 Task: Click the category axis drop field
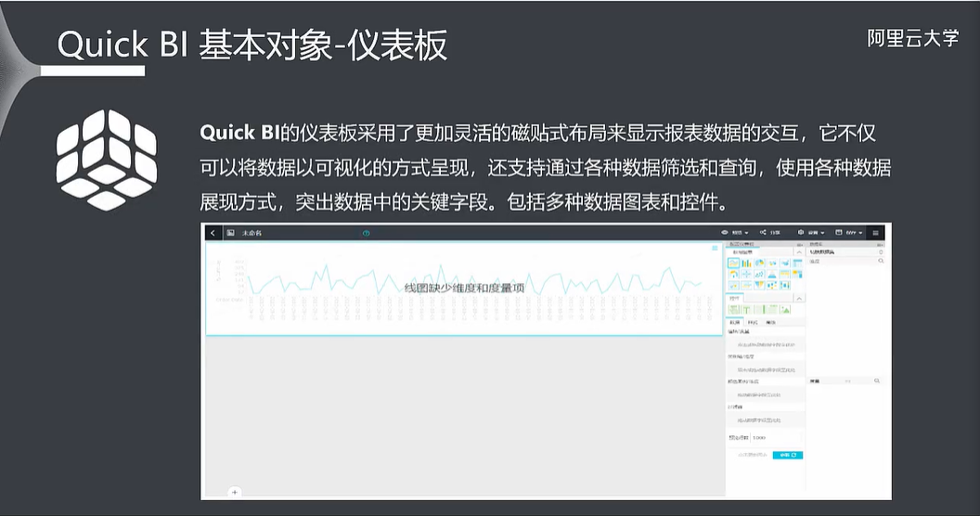pyautogui.click(x=766, y=369)
